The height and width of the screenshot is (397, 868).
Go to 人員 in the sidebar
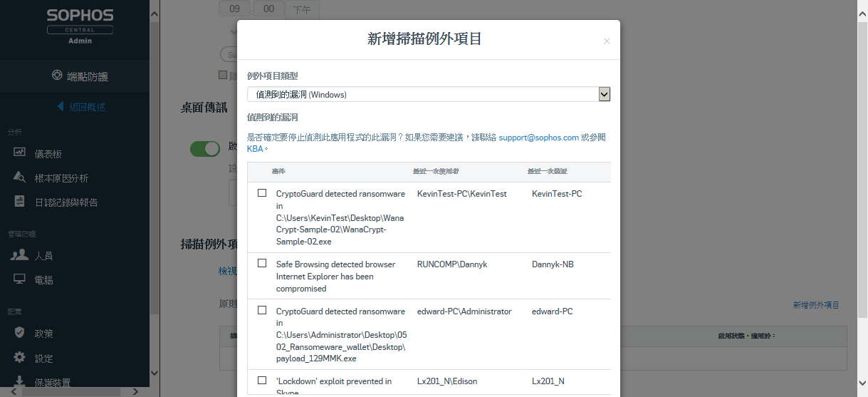[x=44, y=256]
